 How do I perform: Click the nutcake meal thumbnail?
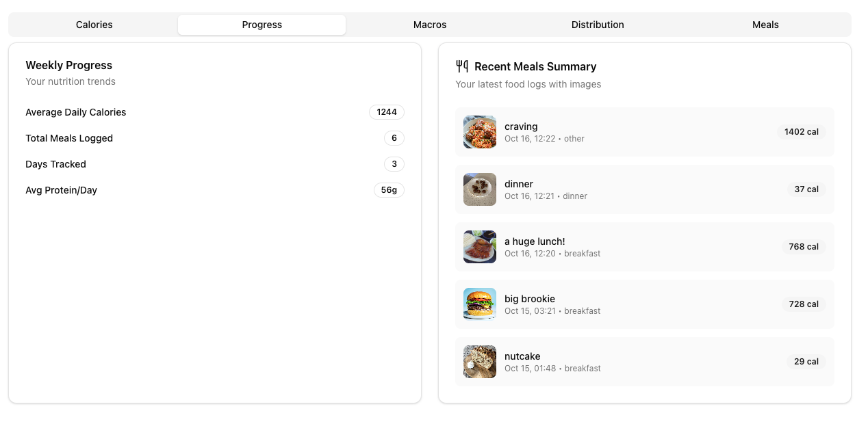480,362
